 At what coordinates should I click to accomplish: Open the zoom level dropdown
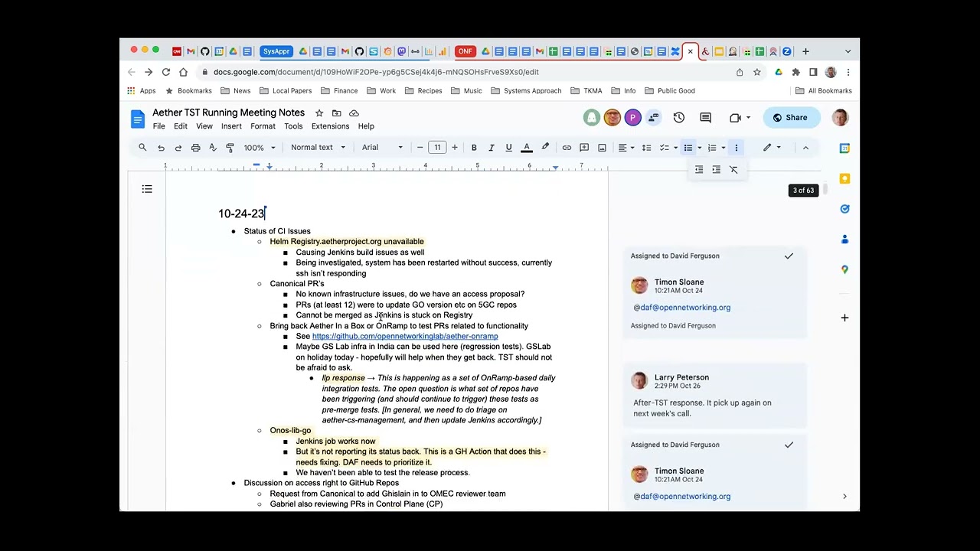tap(260, 148)
